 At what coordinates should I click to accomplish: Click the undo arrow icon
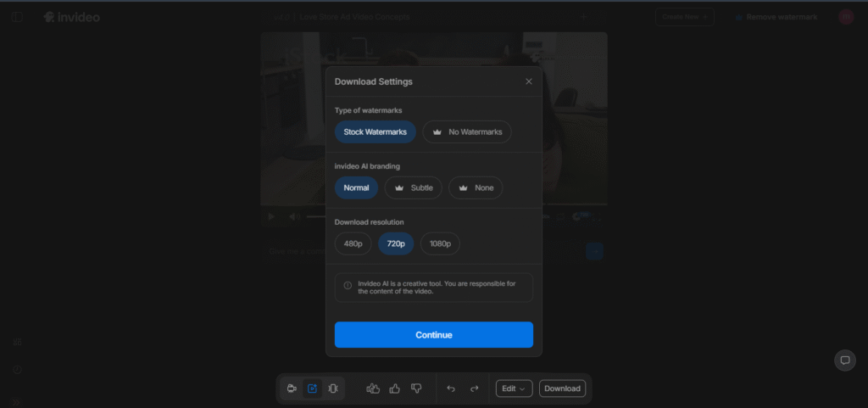(451, 388)
